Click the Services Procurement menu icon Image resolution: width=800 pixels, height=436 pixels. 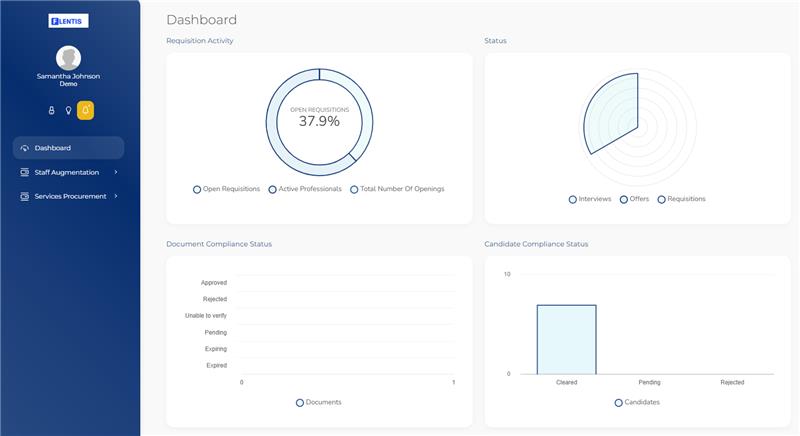[25, 196]
